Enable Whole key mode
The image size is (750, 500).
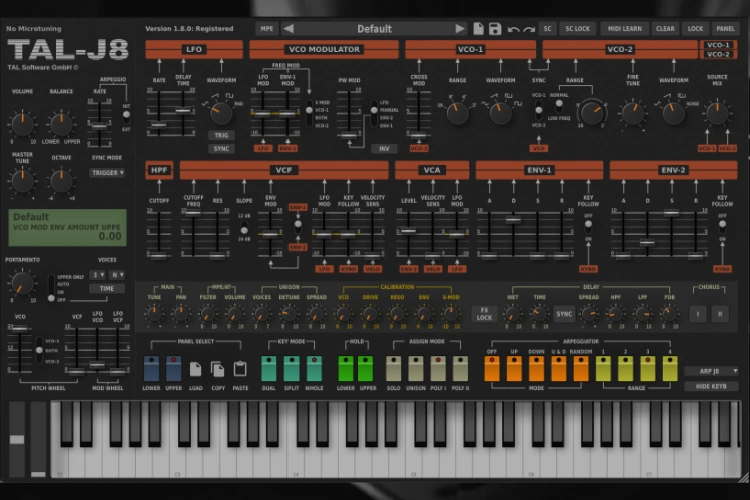point(314,368)
